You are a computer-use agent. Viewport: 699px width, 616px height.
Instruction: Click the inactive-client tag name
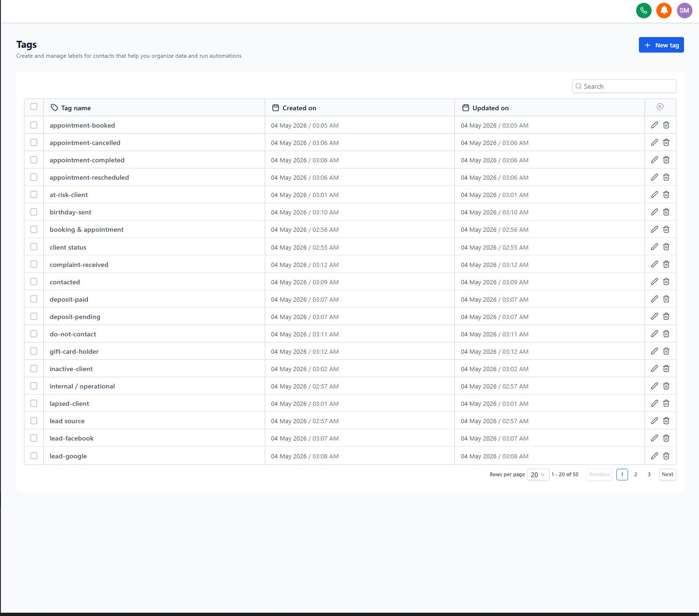click(71, 369)
